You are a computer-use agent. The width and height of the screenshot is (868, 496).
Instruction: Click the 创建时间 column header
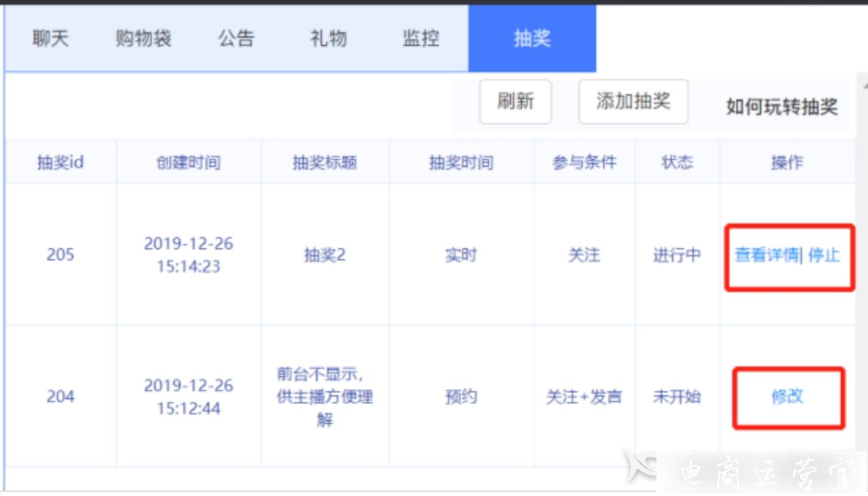(x=188, y=162)
